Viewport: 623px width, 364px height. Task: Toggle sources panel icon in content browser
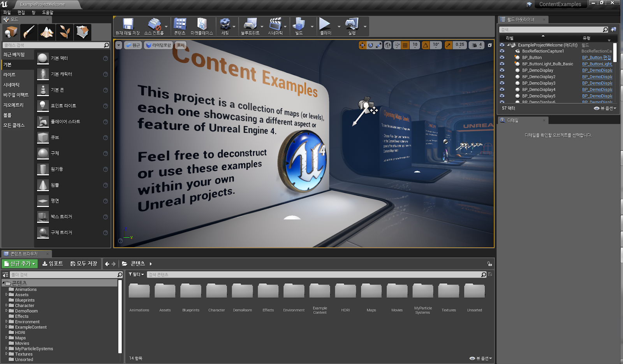click(5, 274)
